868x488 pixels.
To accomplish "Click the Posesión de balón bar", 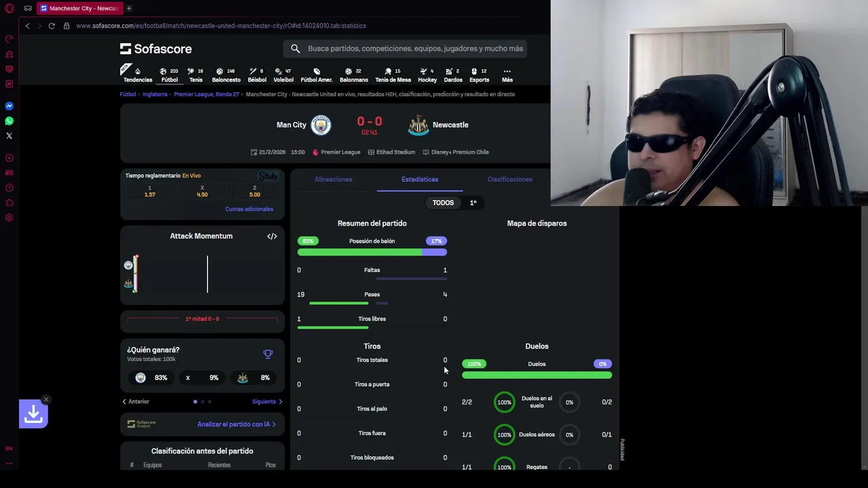I will 372,252.
